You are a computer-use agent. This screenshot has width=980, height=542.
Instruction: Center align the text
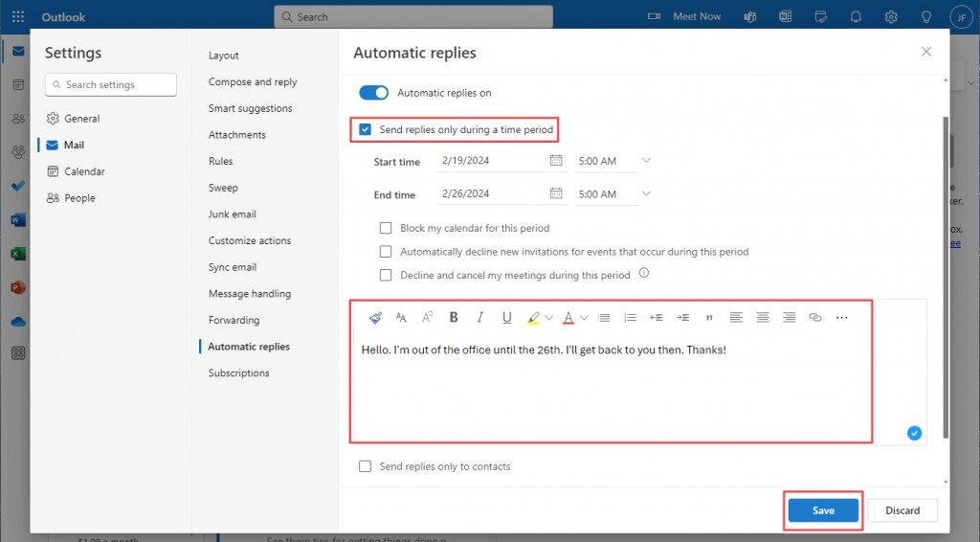click(763, 318)
